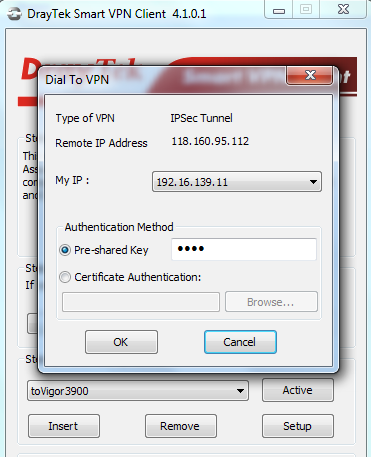Click the remote IP 118.160.95.112 text

coord(210,141)
